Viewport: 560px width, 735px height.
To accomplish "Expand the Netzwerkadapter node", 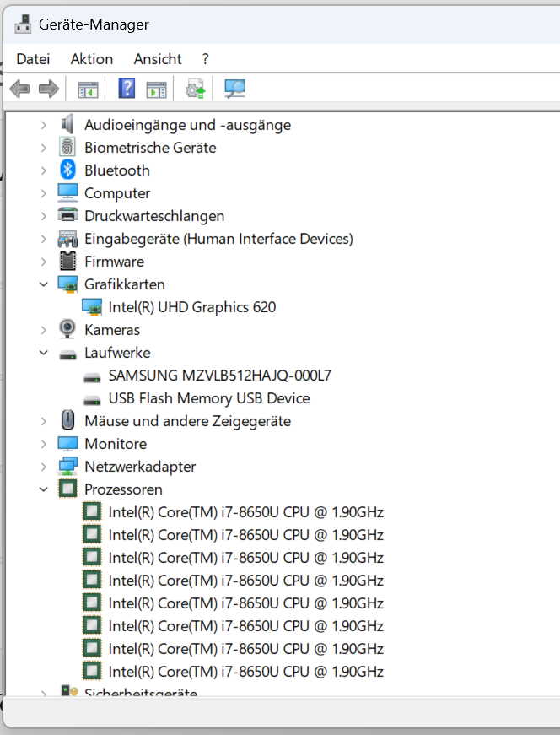I will 44,467.
